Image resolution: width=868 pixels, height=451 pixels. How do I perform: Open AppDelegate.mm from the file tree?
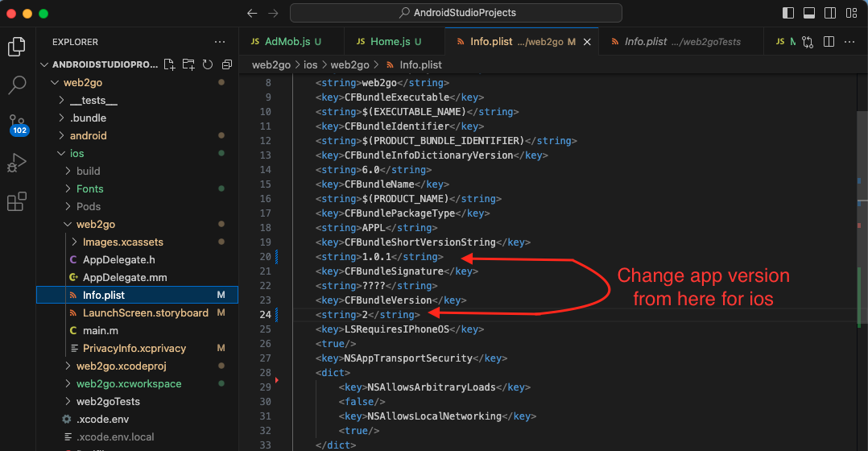[124, 277]
